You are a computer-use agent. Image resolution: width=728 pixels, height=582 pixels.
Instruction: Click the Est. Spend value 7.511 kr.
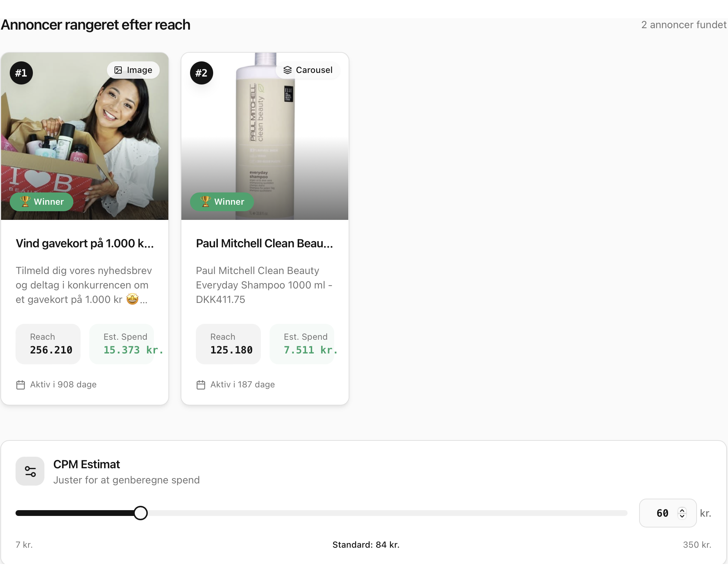coord(311,350)
